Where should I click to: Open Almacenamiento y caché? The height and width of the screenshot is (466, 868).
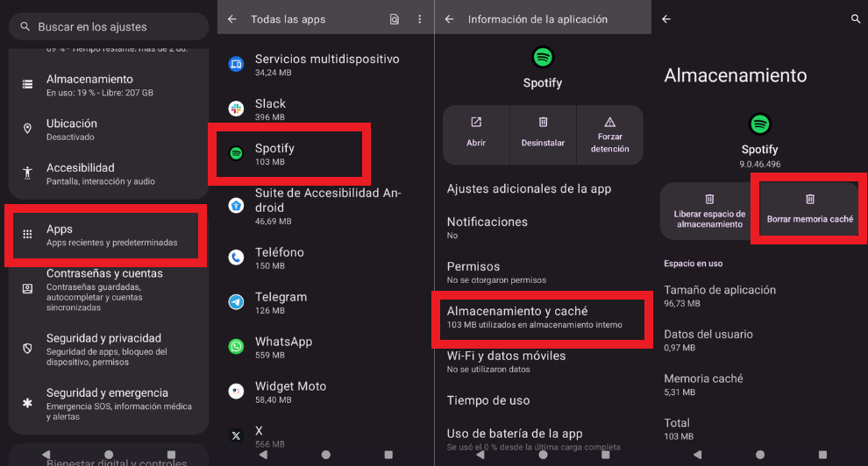[542, 317]
